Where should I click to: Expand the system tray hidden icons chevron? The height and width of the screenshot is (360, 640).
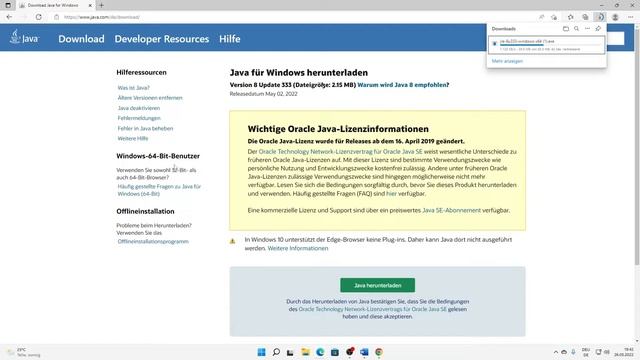click(x=556, y=352)
